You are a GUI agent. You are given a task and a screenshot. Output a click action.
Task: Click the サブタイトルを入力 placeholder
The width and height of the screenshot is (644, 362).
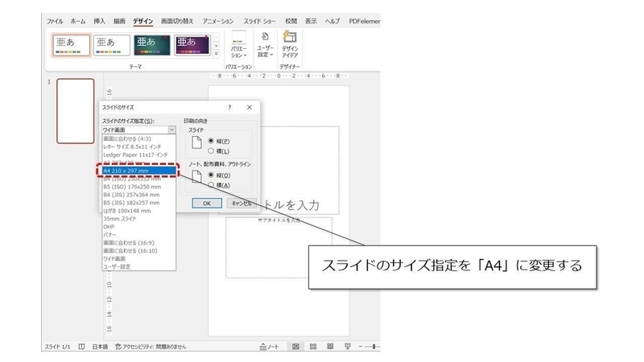(x=279, y=248)
